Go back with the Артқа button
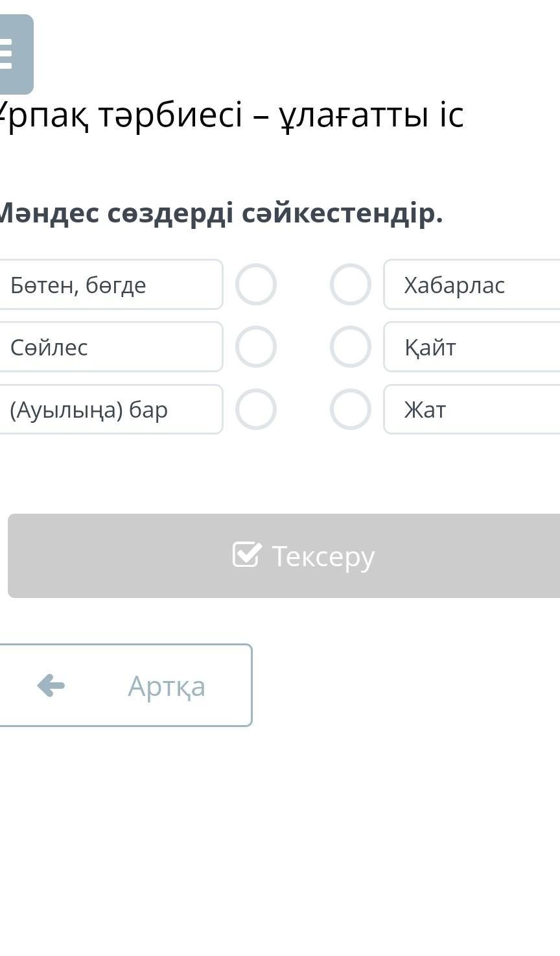This screenshot has width=560, height=956. point(124,685)
